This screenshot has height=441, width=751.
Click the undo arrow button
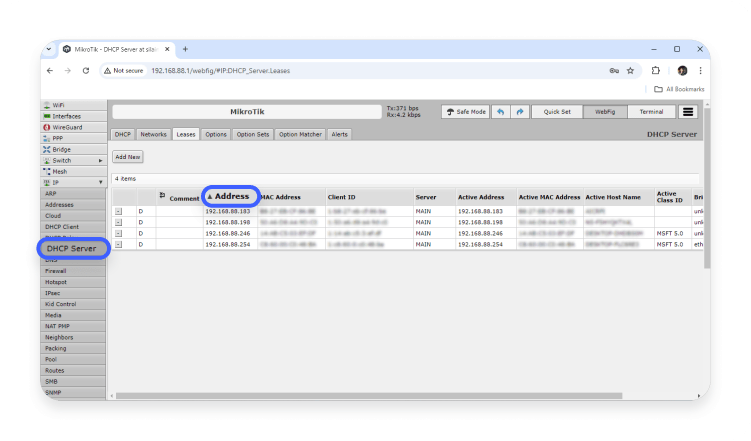pyautogui.click(x=501, y=112)
